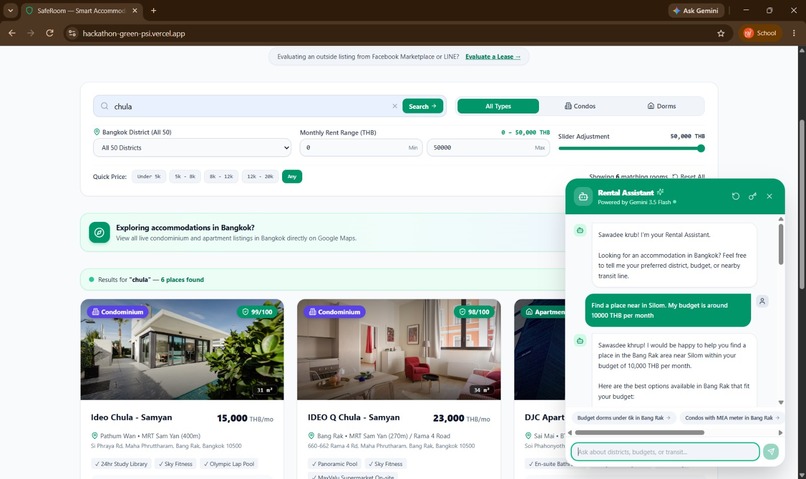
Task: Click the rent slider handle
Action: click(701, 148)
